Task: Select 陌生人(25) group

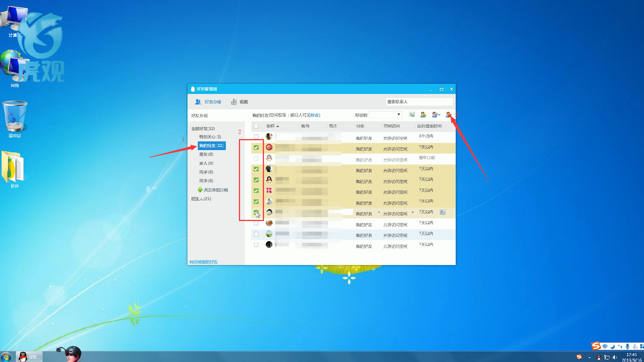Action: click(x=201, y=199)
